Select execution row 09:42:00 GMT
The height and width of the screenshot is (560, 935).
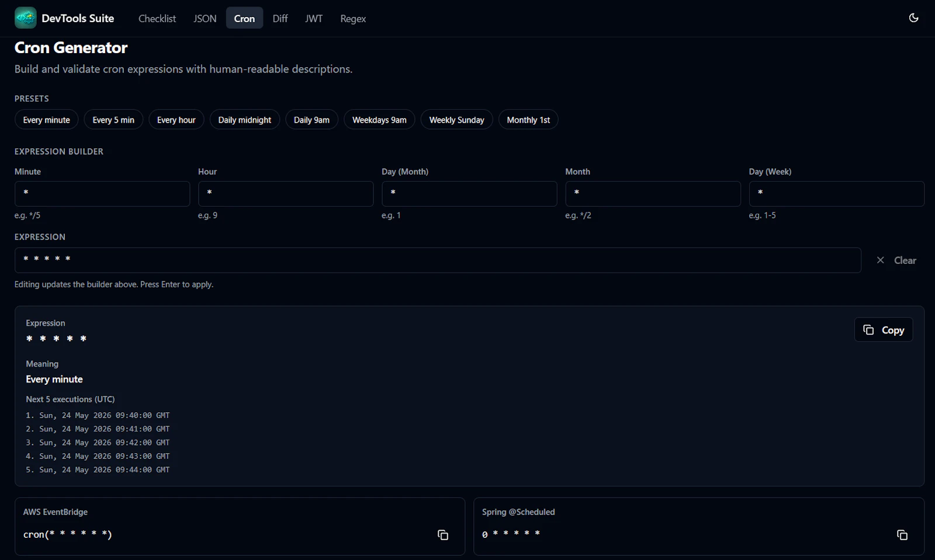click(x=98, y=443)
